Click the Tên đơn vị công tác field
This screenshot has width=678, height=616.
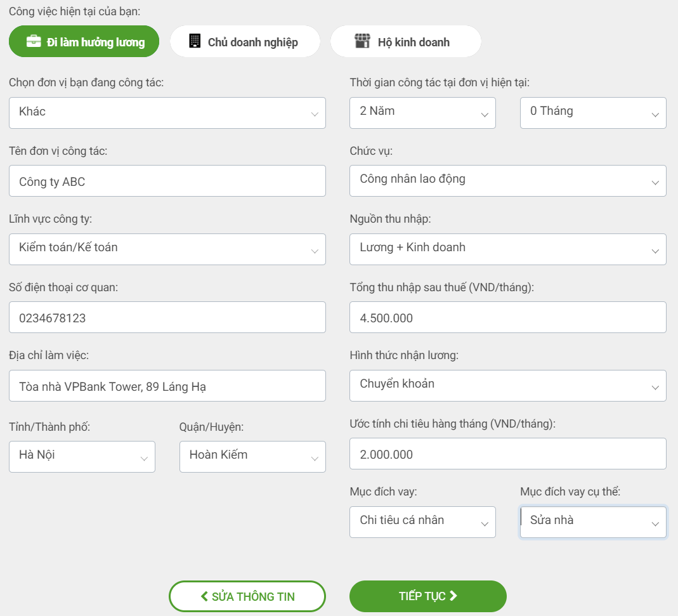tap(167, 181)
